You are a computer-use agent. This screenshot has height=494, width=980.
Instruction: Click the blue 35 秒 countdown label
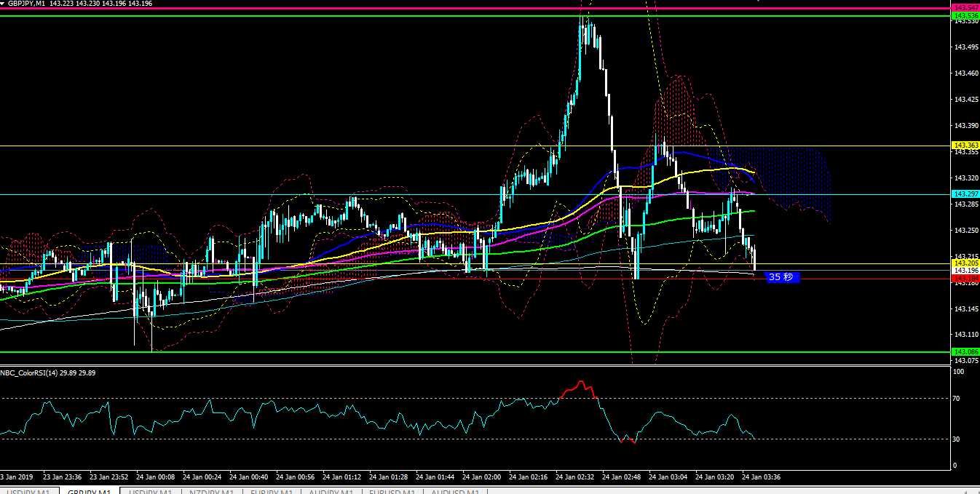click(783, 277)
